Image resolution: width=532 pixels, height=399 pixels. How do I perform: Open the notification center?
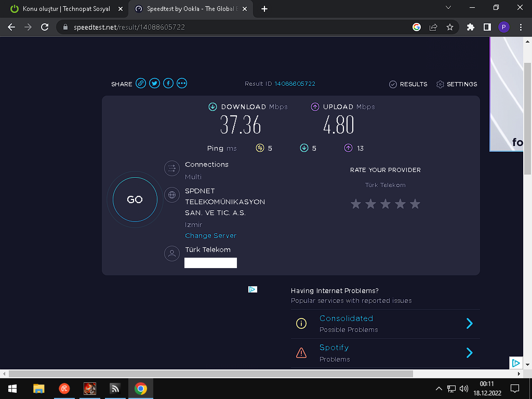(515, 389)
